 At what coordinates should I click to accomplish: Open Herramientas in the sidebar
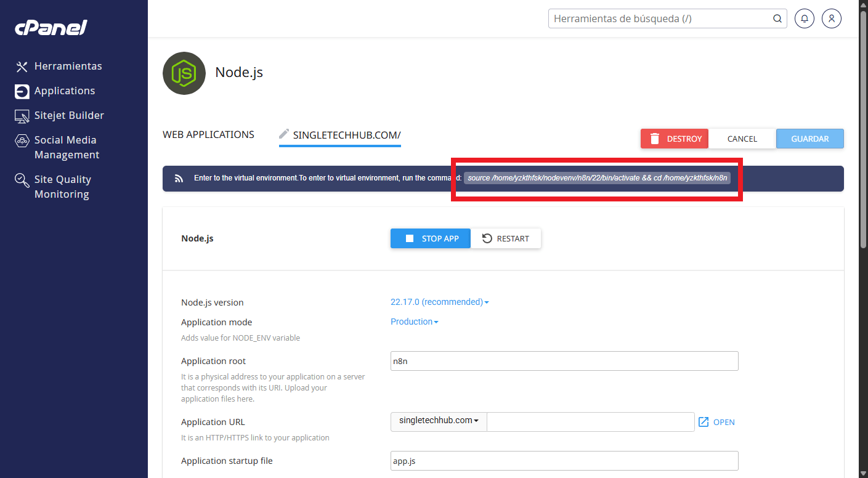click(x=68, y=66)
